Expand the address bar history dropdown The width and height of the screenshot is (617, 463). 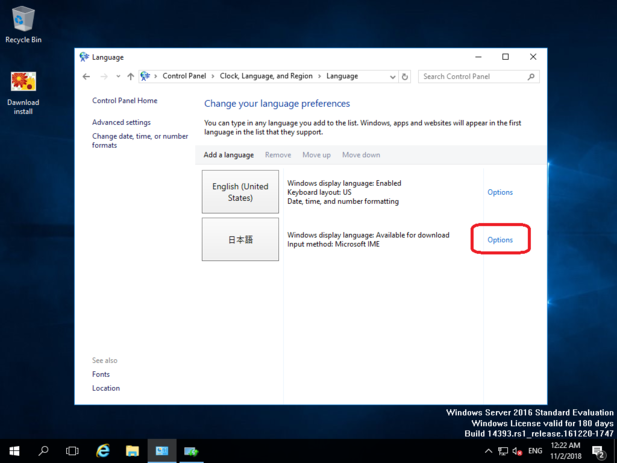pyautogui.click(x=392, y=77)
